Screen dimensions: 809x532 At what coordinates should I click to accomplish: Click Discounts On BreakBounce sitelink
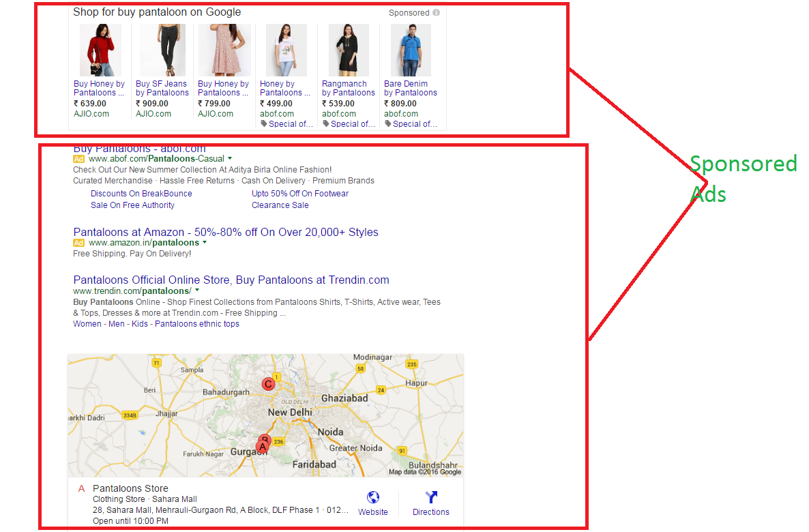pos(141,194)
